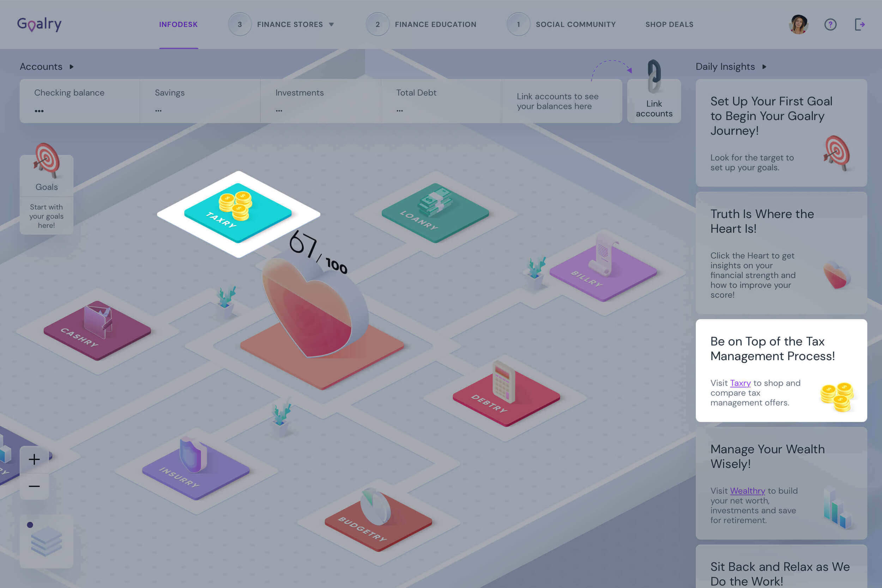Click the target icon in First Goal card
This screenshot has width=882, height=588.
tap(837, 153)
